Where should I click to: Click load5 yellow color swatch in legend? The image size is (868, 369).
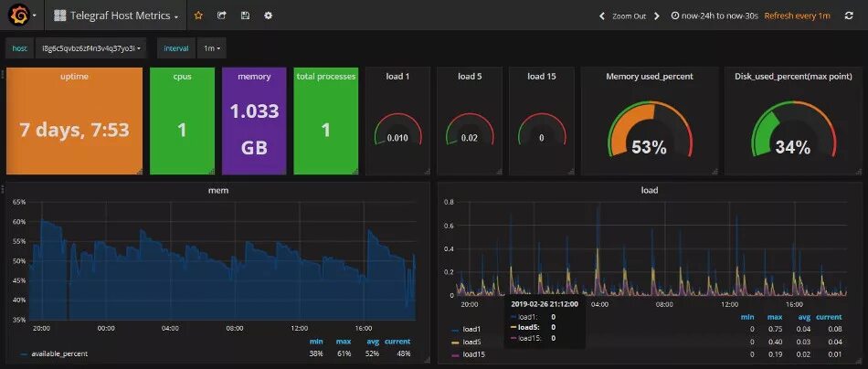point(456,342)
